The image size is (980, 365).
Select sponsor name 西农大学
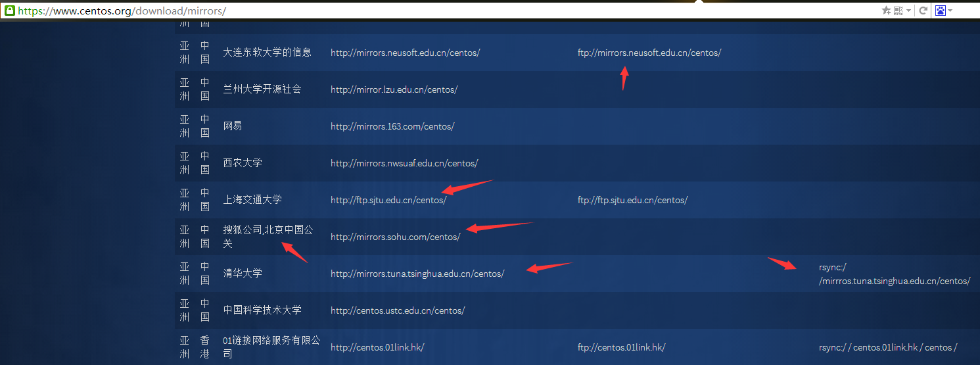coord(243,162)
